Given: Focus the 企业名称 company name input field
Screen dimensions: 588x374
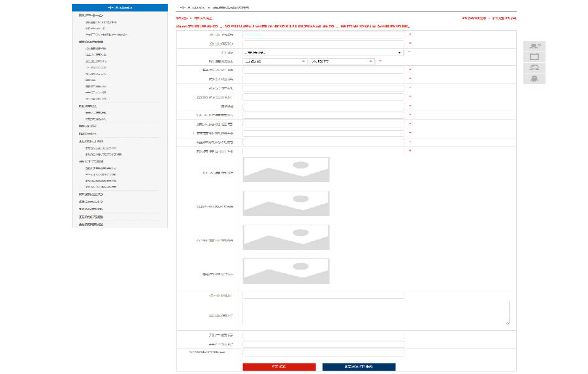Looking at the screenshot, I should (323, 35).
